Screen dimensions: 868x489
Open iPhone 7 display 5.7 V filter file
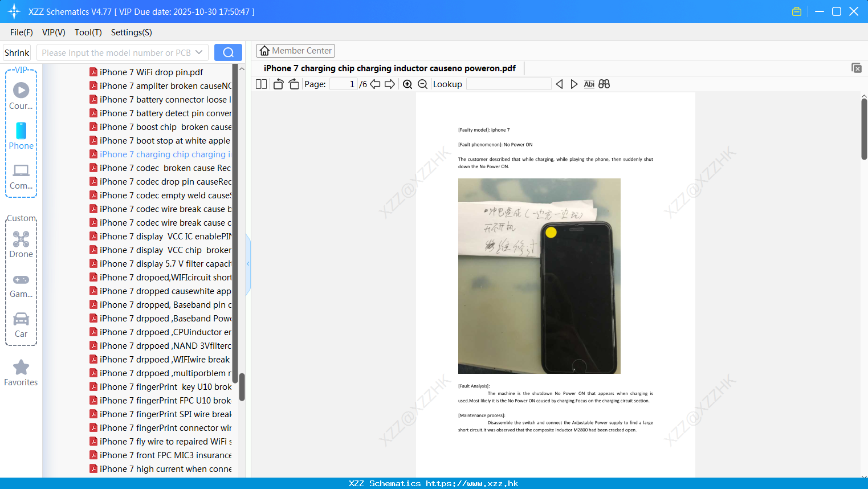point(160,264)
